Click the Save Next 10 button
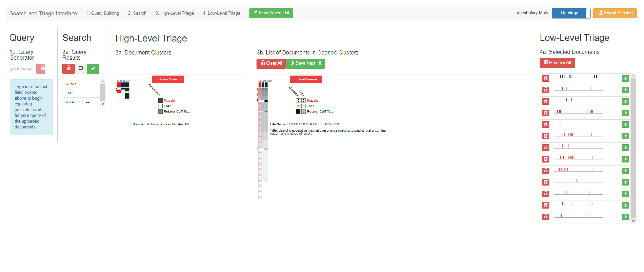 (305, 63)
